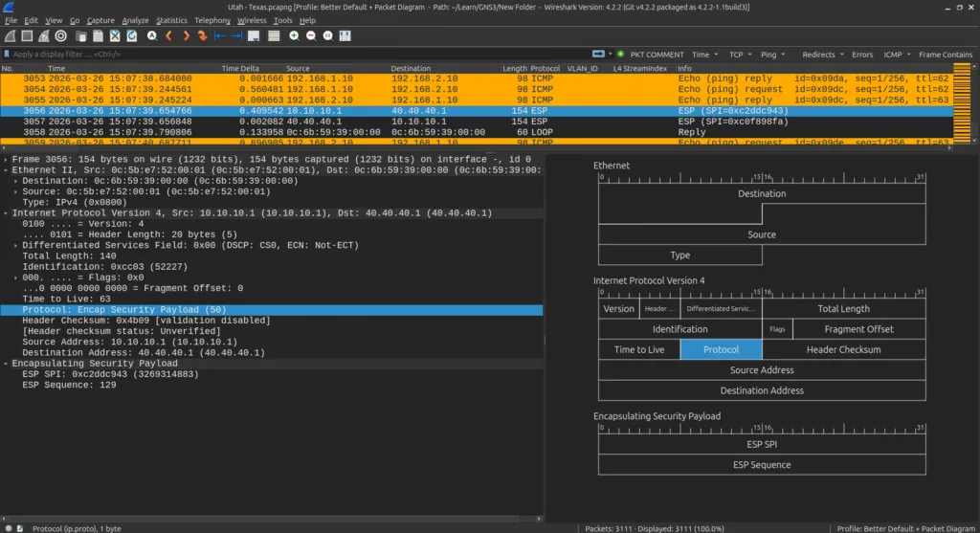980x533 pixels.
Task: Click the display filter bookmark icon
Action: pos(7,55)
